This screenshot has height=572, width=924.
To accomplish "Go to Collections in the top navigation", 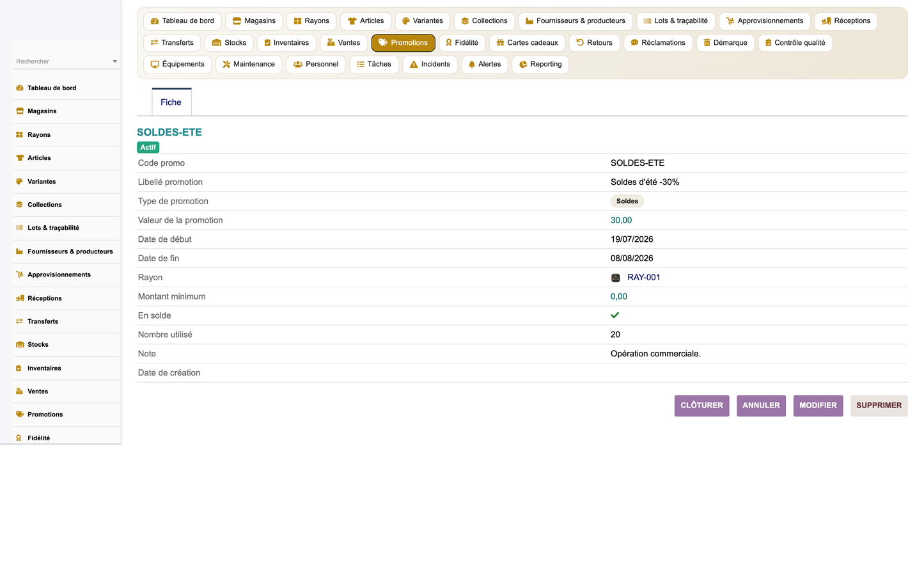I will [x=484, y=21].
